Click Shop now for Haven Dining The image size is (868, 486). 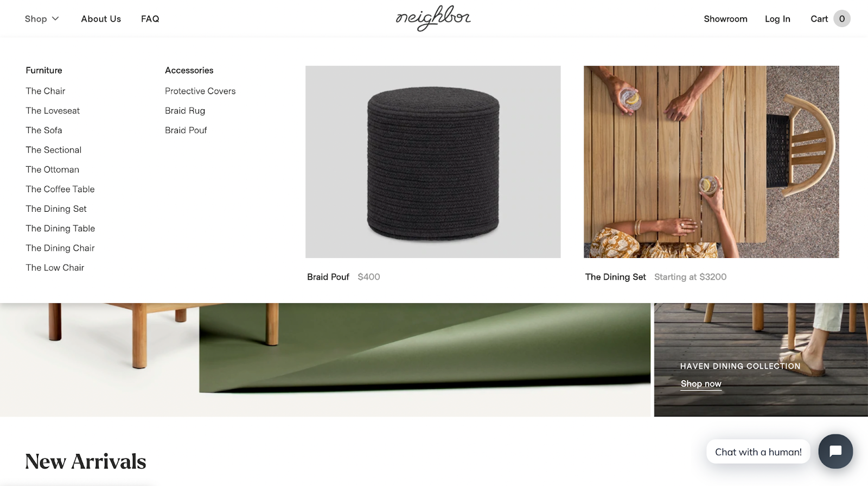tap(701, 383)
